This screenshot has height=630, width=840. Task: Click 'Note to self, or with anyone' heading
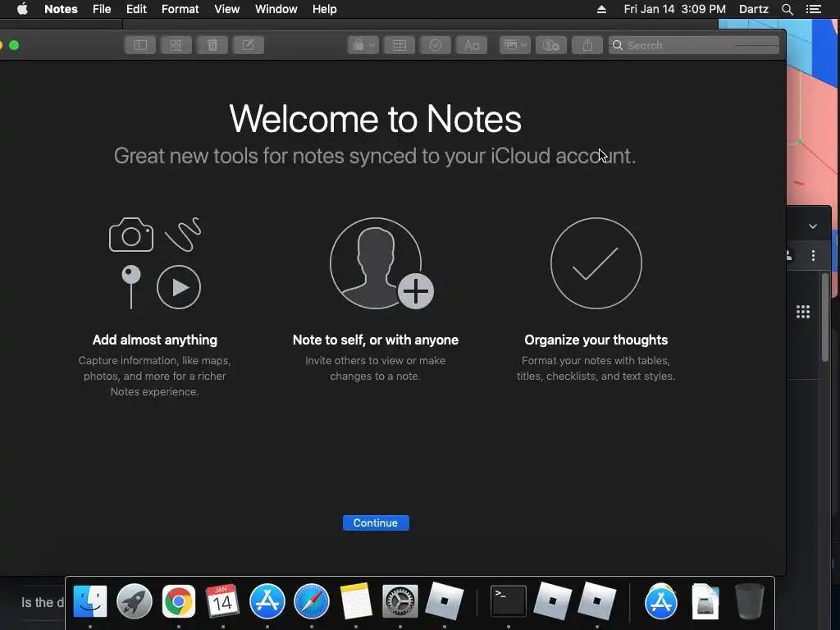[376, 340]
